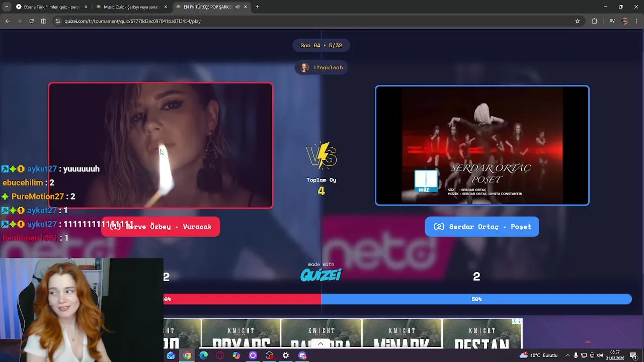Click the aykut27 yuuuuuuh chat message
The width and height of the screenshot is (644, 362).
click(50, 169)
